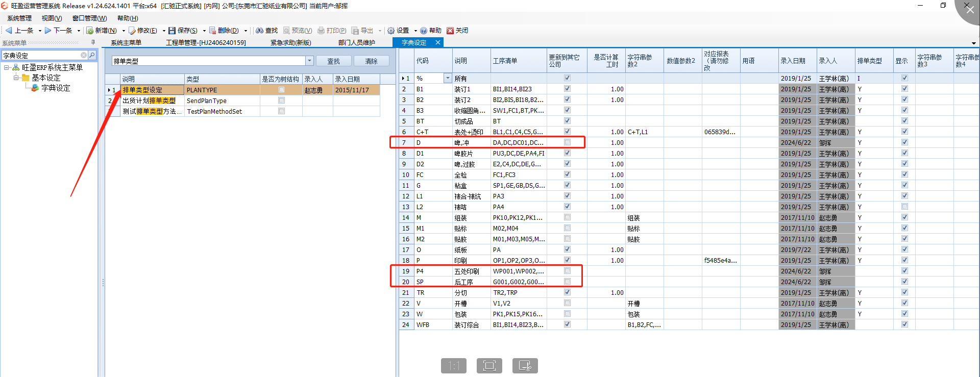
Task: Collapse the 旺盈ERP系统主菜单 tree node
Action: pos(6,67)
